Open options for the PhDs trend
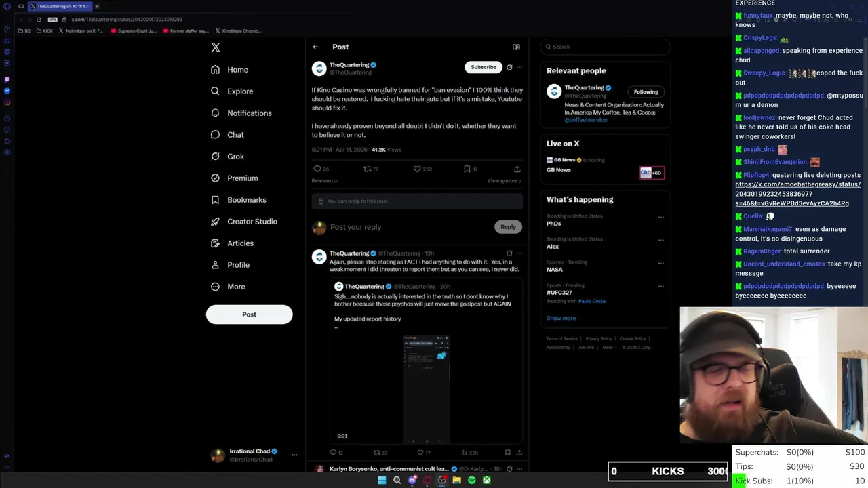 [661, 218]
